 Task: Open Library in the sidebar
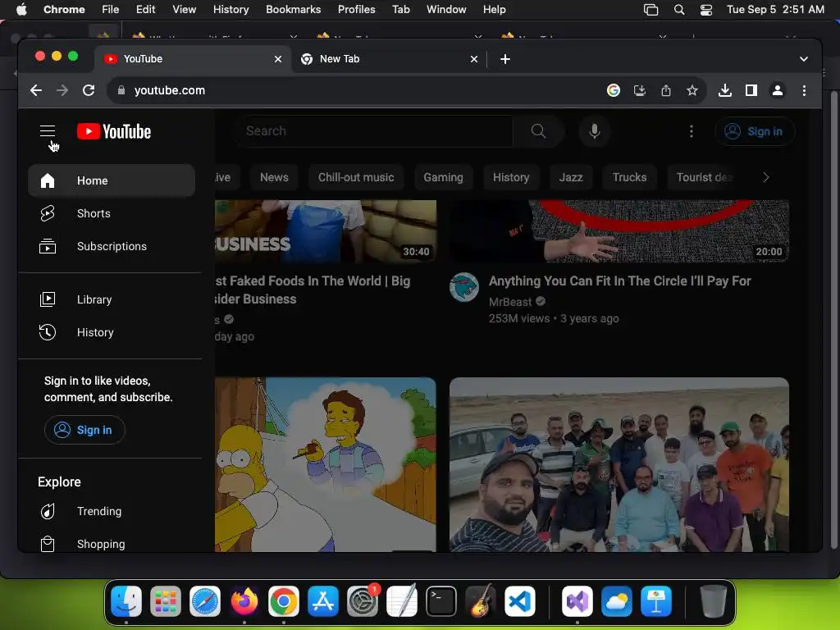point(112,299)
